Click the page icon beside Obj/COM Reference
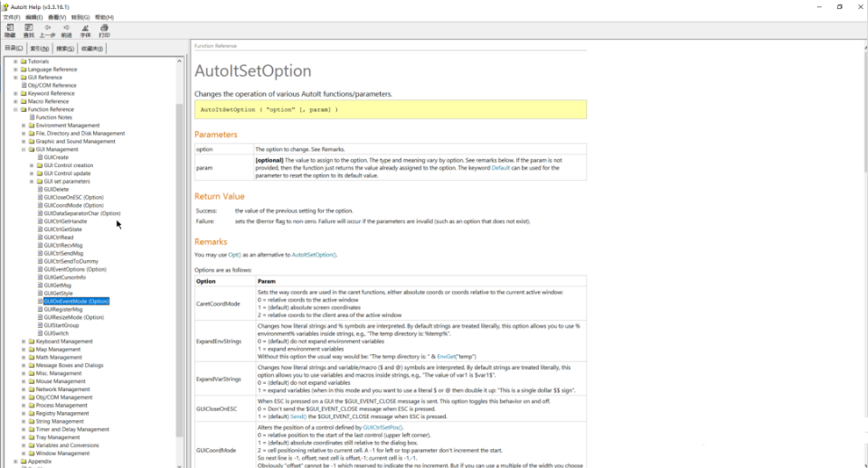868x468 pixels. (x=24, y=86)
